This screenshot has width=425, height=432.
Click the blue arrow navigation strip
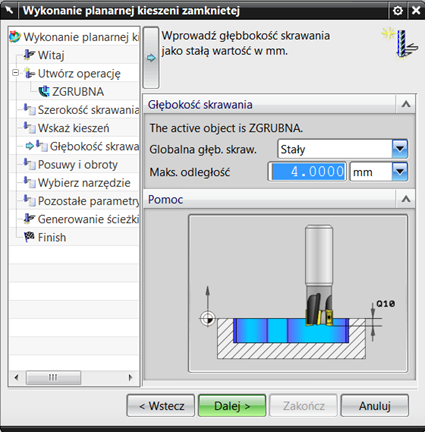(151, 58)
